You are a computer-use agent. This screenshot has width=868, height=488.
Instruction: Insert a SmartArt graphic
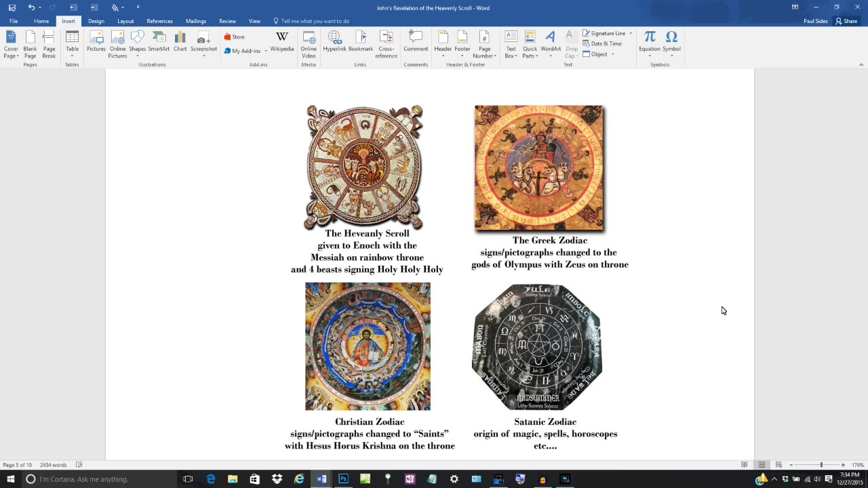[x=159, y=41]
